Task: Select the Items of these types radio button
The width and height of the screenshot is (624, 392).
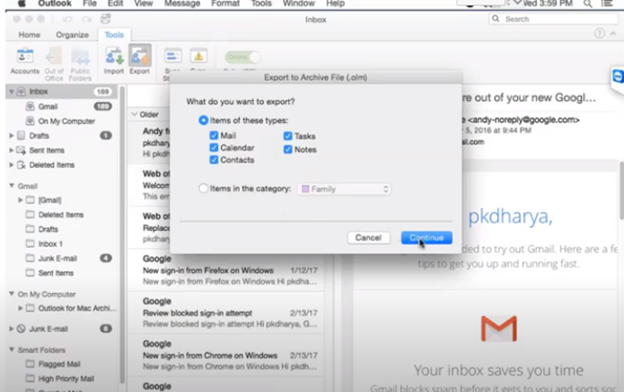Action: (x=203, y=120)
